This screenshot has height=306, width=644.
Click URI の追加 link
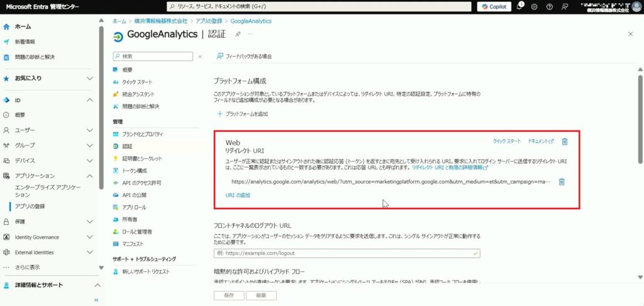point(238,195)
